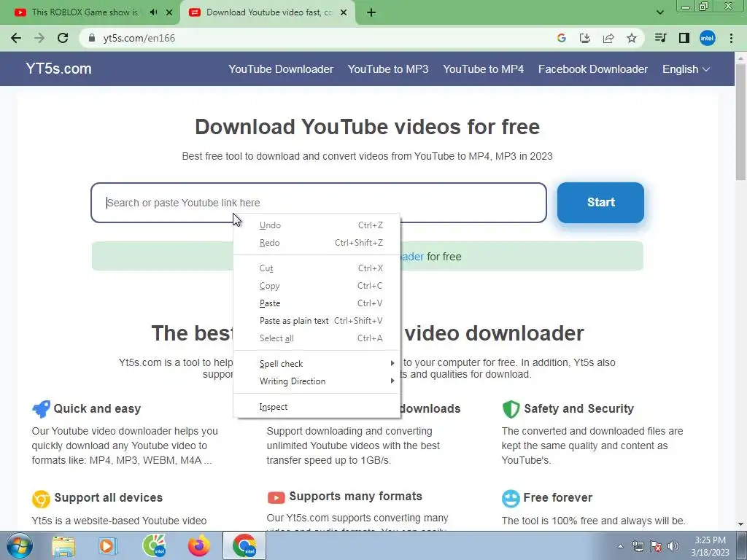The image size is (747, 560).
Task: Click the red YouTube Supports formats icon
Action: click(x=276, y=497)
